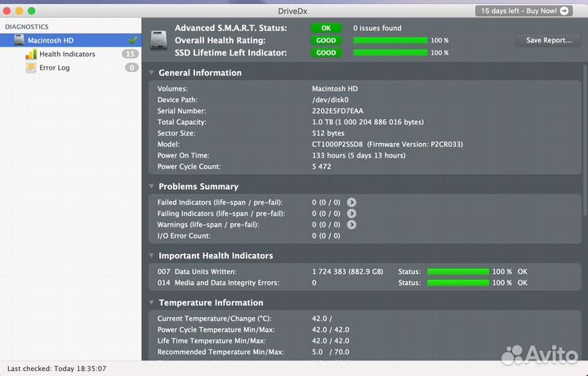Click the Advanced S.M.A.R.T. Status label

[x=230, y=28]
